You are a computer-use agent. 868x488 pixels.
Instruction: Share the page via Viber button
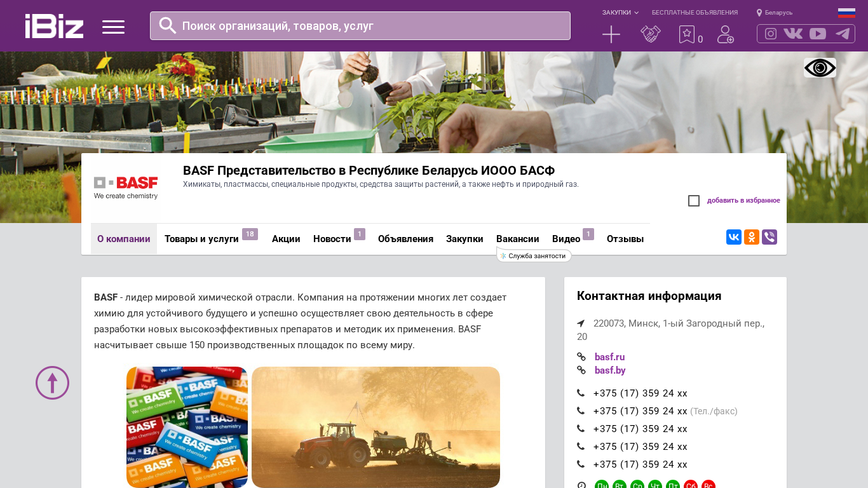tap(770, 237)
